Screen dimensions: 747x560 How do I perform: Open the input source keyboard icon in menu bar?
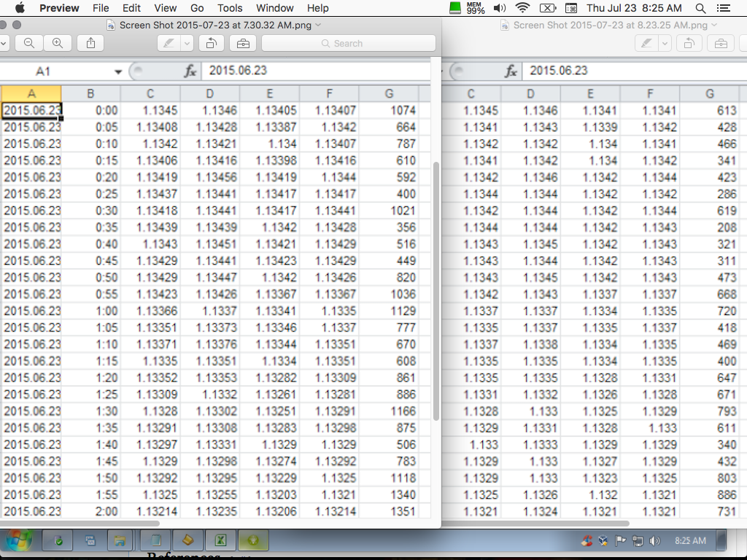point(570,8)
